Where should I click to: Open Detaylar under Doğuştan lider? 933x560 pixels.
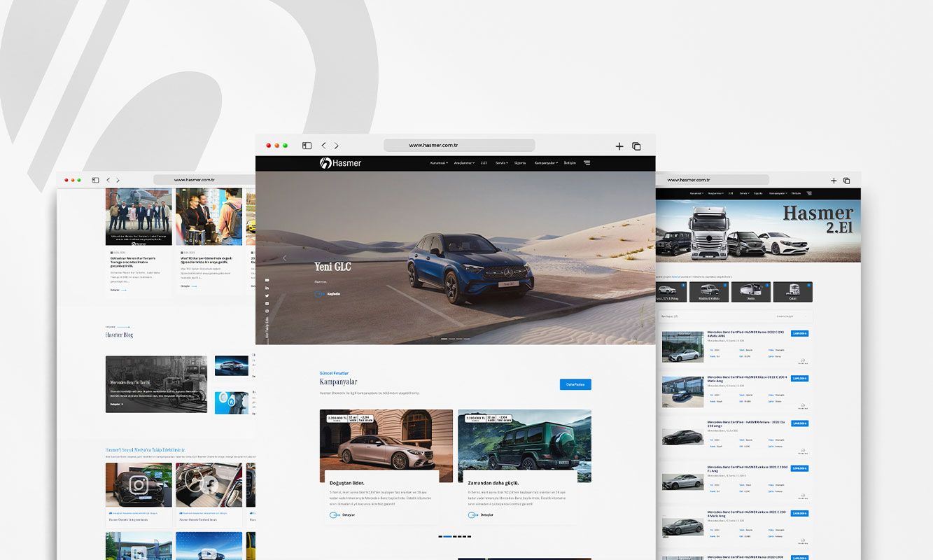pos(342,514)
